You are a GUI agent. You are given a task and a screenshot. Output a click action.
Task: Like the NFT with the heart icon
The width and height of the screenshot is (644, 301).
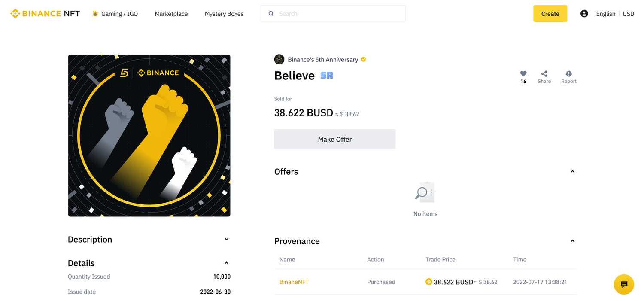tap(523, 74)
